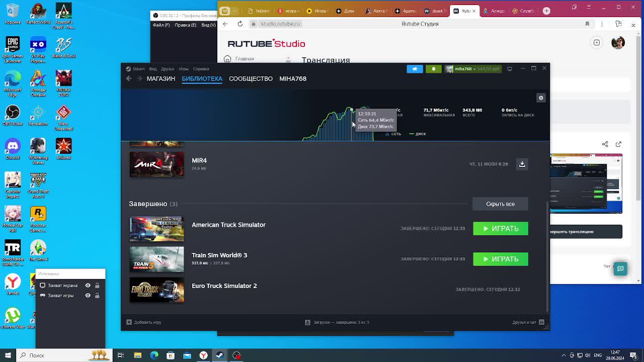Toggle visibility of Захват игры source

88,296
